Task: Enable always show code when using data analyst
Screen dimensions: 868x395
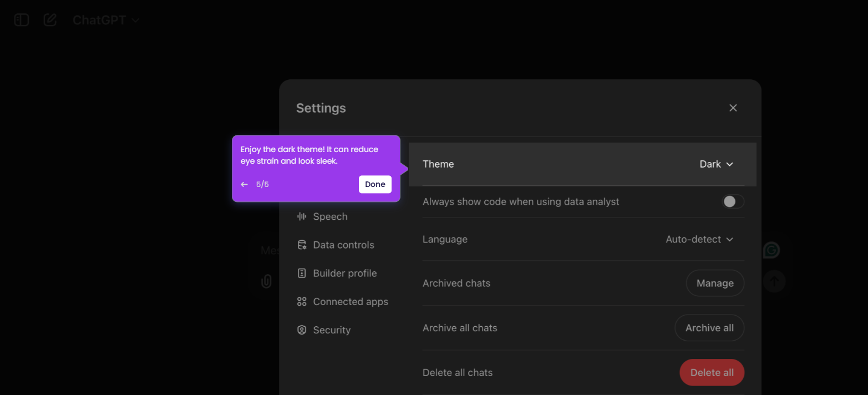Action: coord(733,201)
